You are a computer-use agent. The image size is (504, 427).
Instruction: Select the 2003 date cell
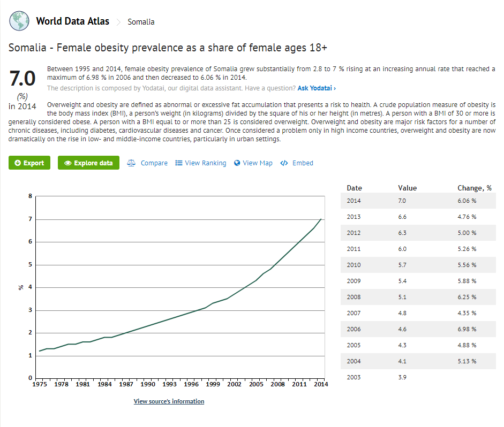pos(353,377)
